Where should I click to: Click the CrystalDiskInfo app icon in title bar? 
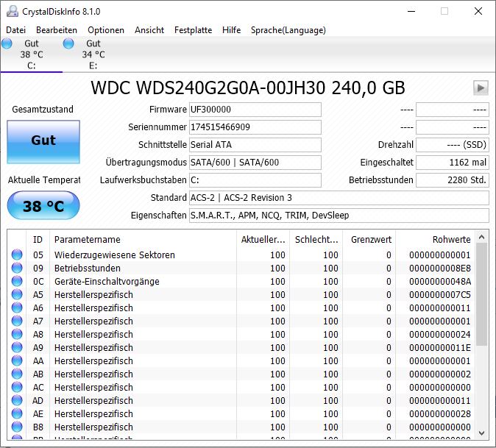pos(13,11)
